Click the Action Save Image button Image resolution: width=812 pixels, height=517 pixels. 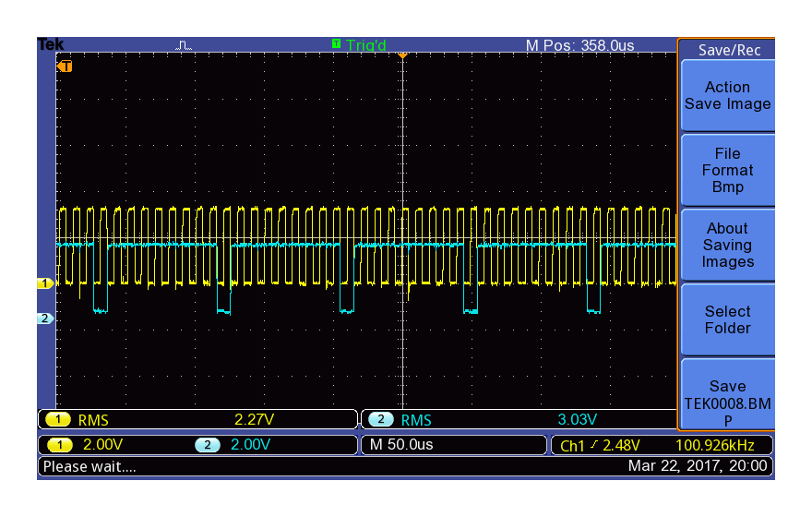[x=728, y=95]
